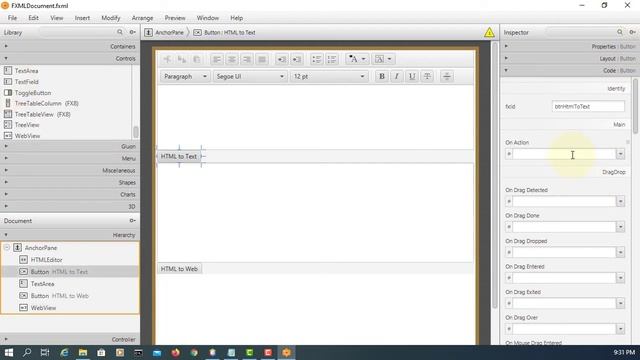Select TextArea in the Hierarchy tree
Image resolution: width=640 pixels, height=360 pixels.
(x=42, y=284)
